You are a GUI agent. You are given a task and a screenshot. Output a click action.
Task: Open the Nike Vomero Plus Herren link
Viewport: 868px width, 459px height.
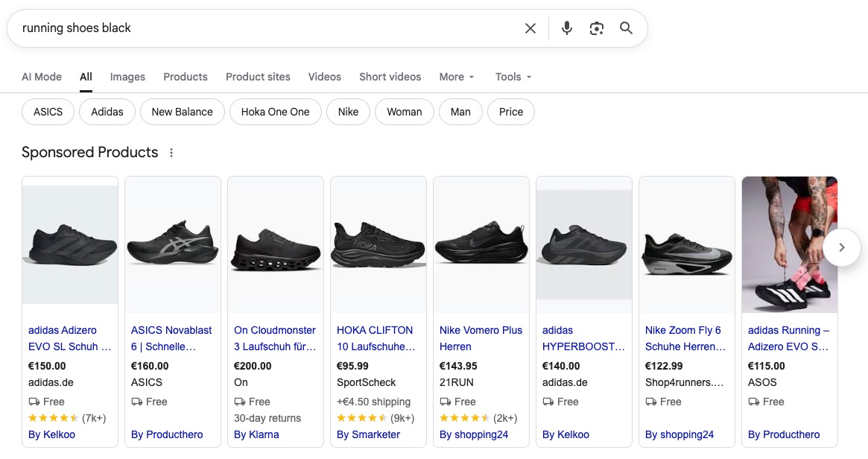click(x=481, y=338)
